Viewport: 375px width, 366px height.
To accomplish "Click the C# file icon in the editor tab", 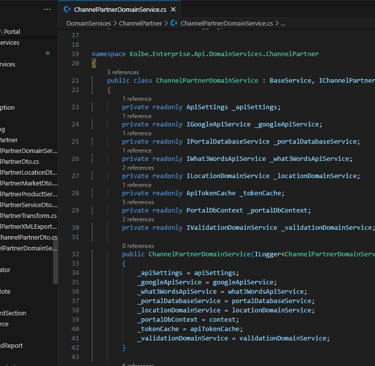I will coord(67,9).
